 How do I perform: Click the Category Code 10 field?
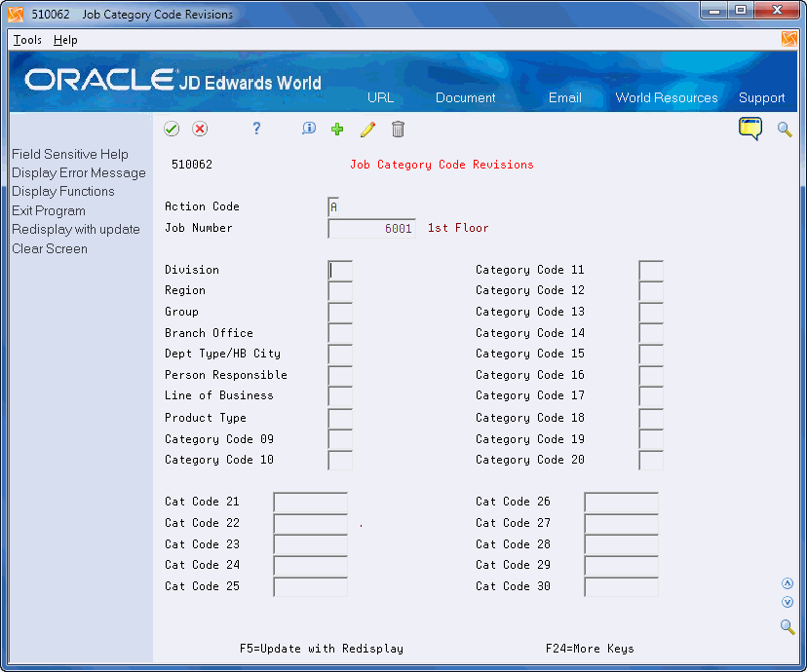pyautogui.click(x=340, y=460)
